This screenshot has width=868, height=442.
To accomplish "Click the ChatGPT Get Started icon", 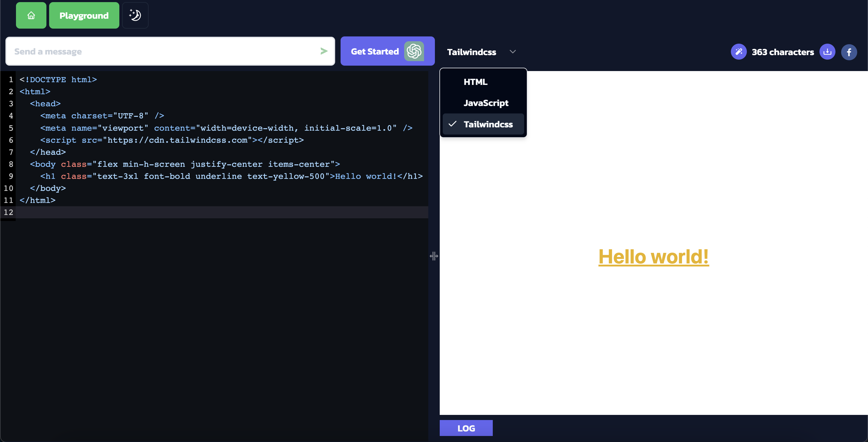I will click(x=414, y=51).
